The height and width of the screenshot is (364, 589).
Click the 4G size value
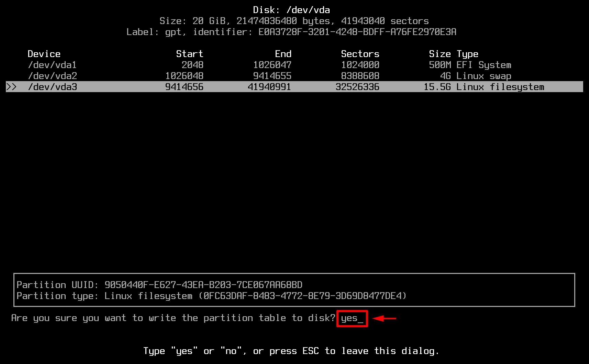click(x=445, y=76)
